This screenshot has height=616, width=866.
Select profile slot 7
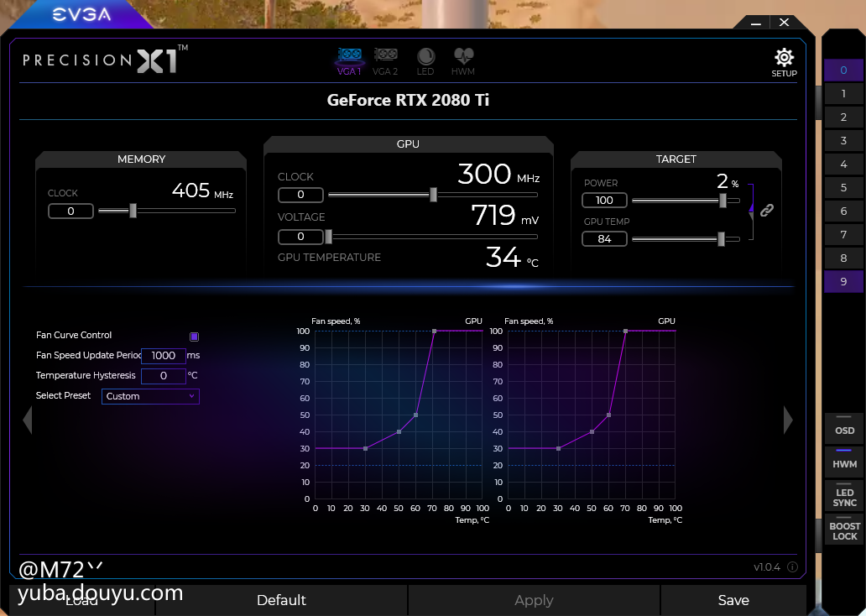point(843,234)
